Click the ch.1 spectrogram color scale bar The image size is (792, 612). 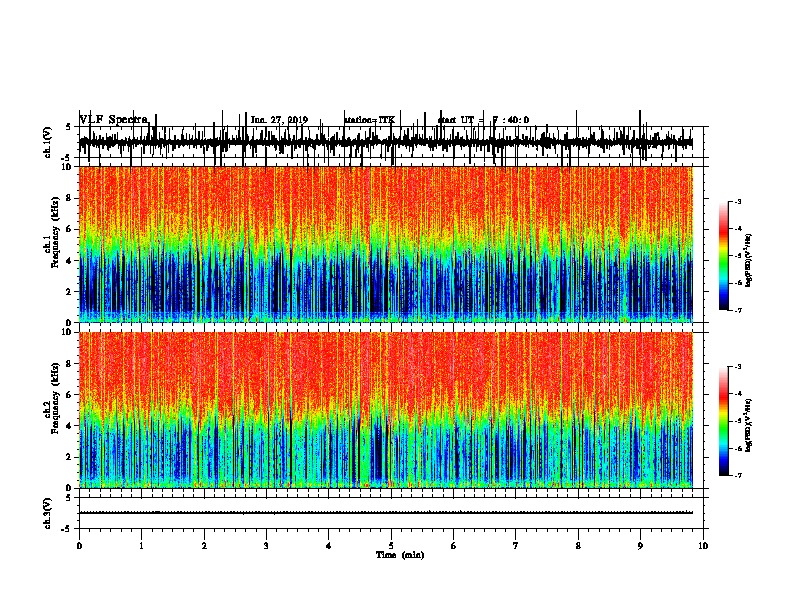[723, 256]
